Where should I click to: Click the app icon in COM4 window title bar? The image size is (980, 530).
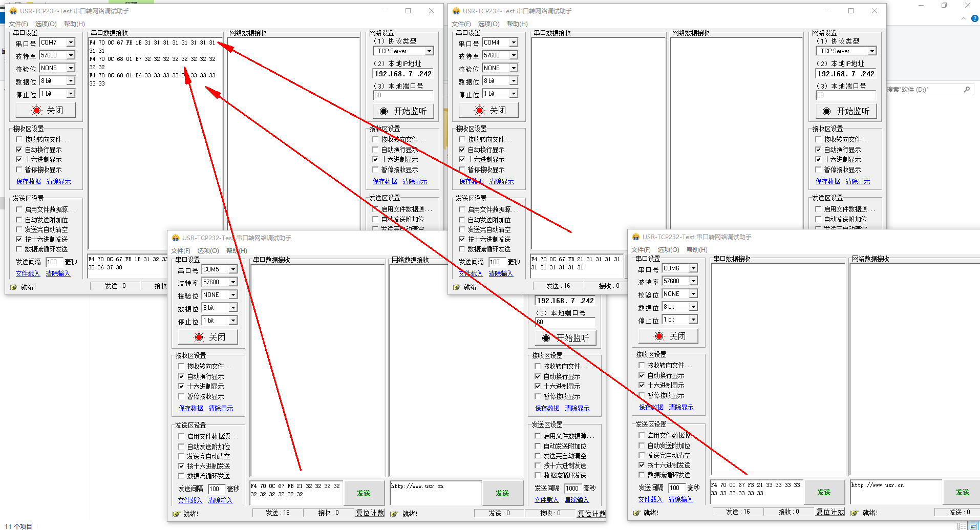pyautogui.click(x=456, y=11)
